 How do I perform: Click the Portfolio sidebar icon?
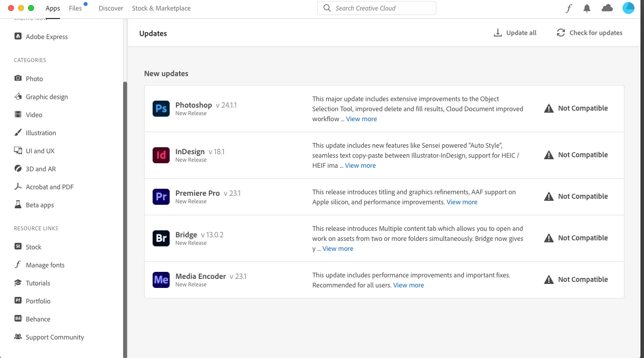pyautogui.click(x=18, y=301)
